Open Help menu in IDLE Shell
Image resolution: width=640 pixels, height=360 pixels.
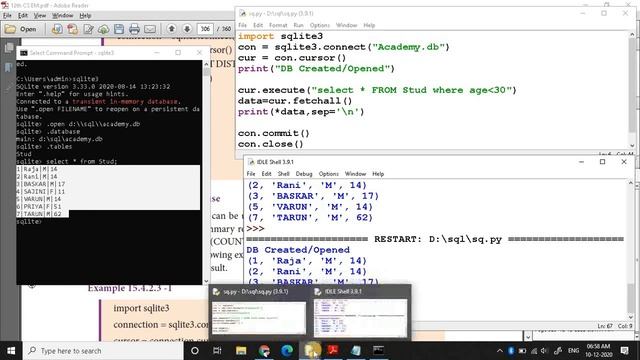pyautogui.click(x=378, y=174)
